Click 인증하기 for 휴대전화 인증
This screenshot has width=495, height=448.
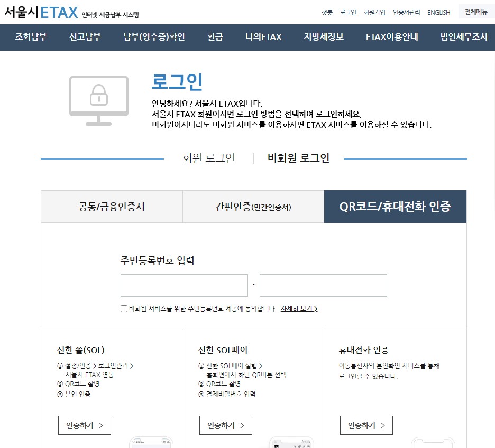coord(366,425)
